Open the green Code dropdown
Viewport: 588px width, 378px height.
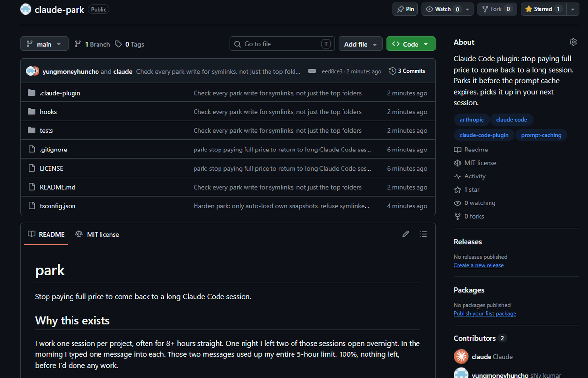[411, 44]
